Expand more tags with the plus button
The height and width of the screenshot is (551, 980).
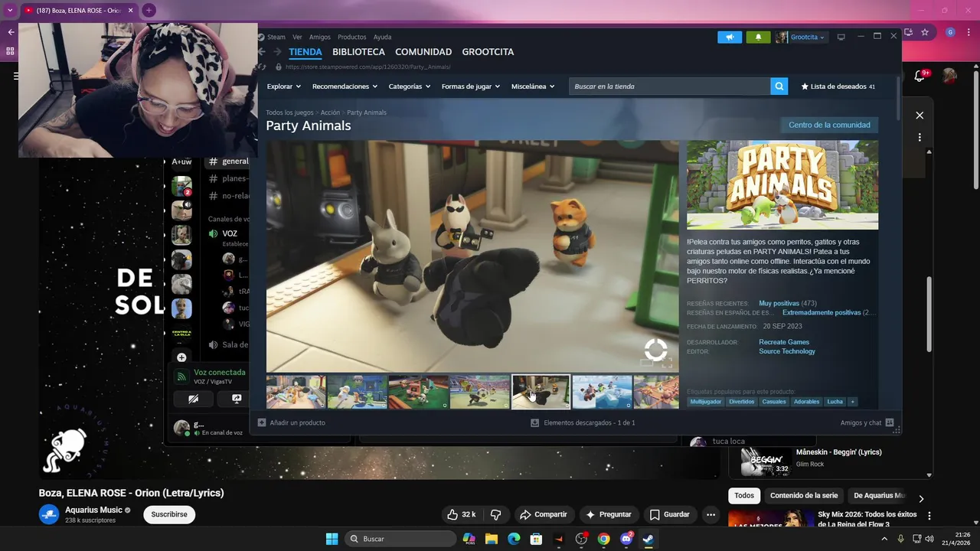[x=852, y=402]
